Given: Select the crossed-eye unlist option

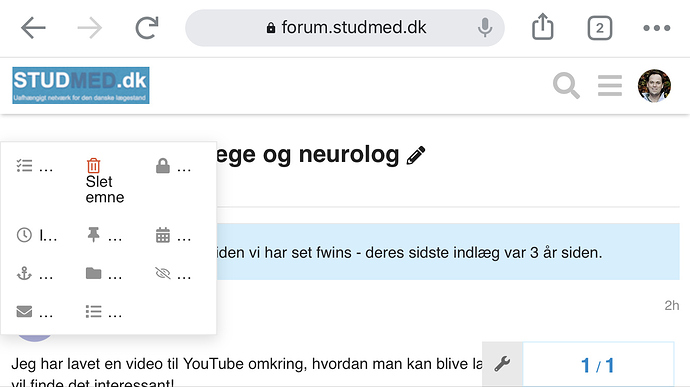Looking at the screenshot, I should tap(173, 274).
